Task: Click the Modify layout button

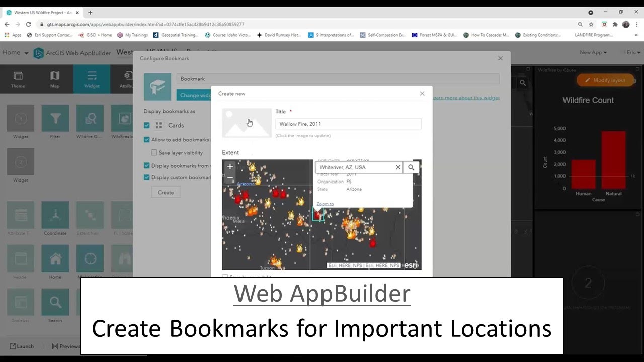Action: click(605, 80)
